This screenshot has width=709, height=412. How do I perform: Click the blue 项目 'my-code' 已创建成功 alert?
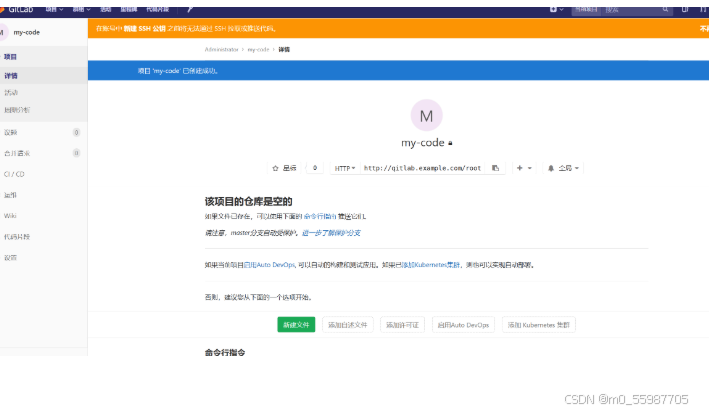(x=398, y=71)
